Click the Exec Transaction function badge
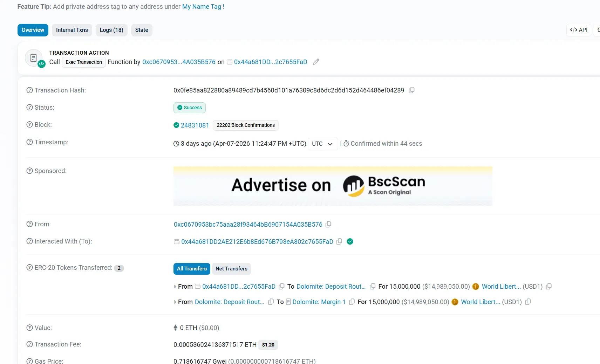600x364 pixels. [x=84, y=62]
